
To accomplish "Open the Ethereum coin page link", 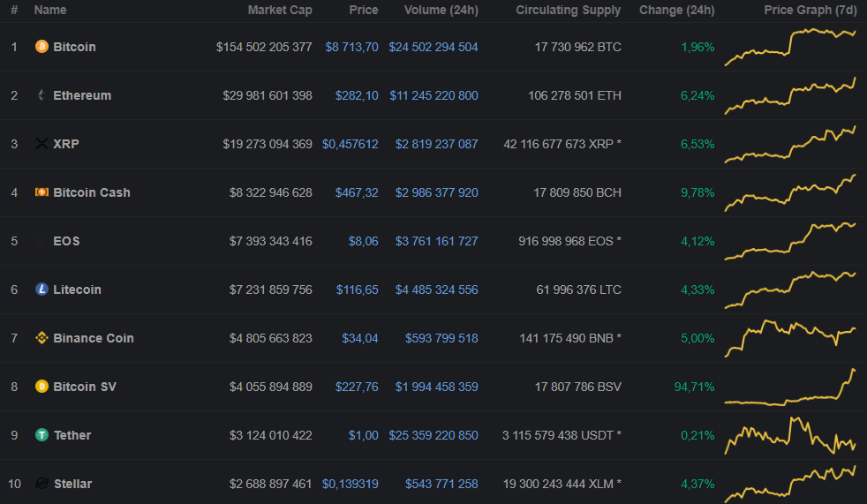I will click(82, 95).
